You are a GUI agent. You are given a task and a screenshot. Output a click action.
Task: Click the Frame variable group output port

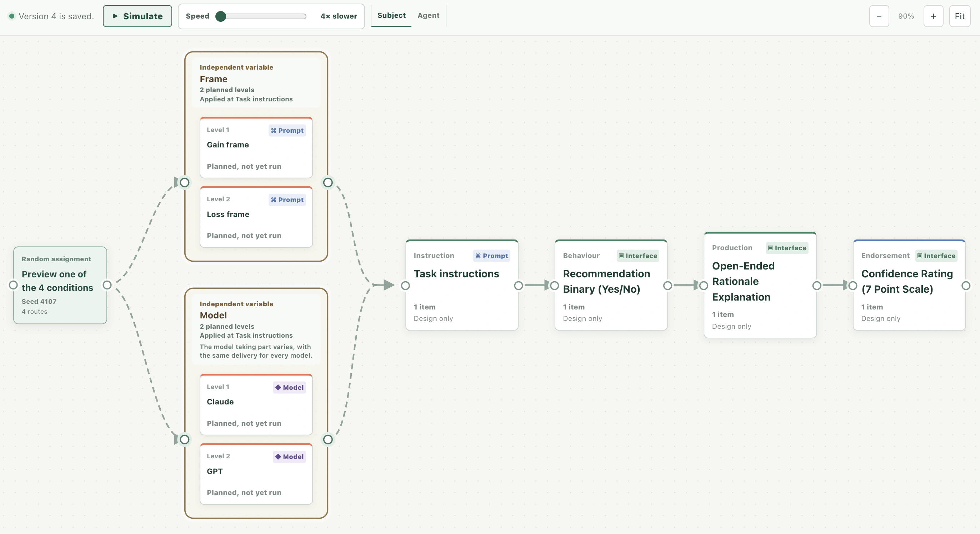(x=328, y=182)
